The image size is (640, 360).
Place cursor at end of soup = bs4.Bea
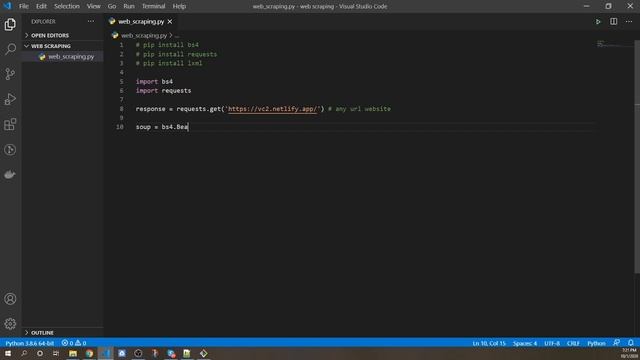[x=188, y=127]
